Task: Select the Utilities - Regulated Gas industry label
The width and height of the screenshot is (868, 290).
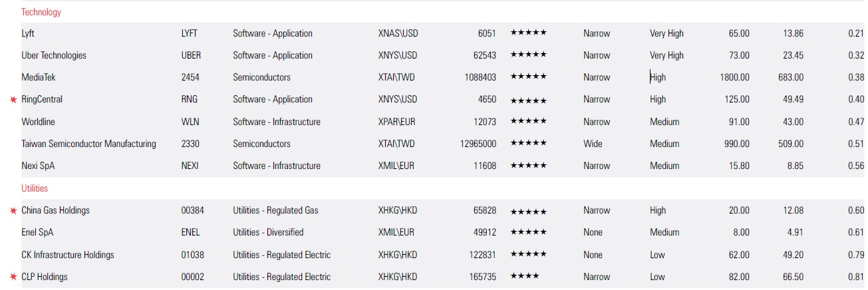Action: [275, 210]
